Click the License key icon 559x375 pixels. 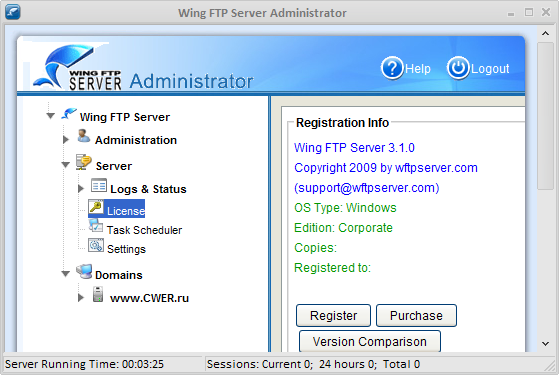pos(96,207)
